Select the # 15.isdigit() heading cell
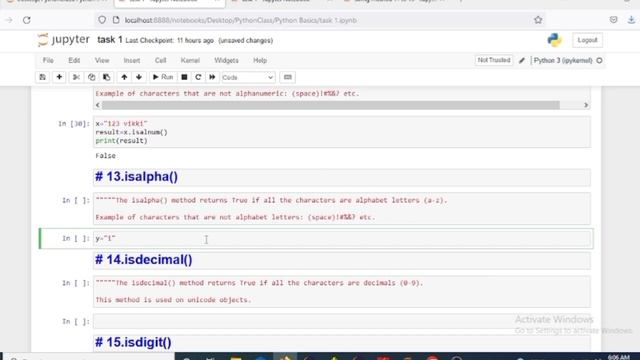The width and height of the screenshot is (640, 360). click(342, 343)
